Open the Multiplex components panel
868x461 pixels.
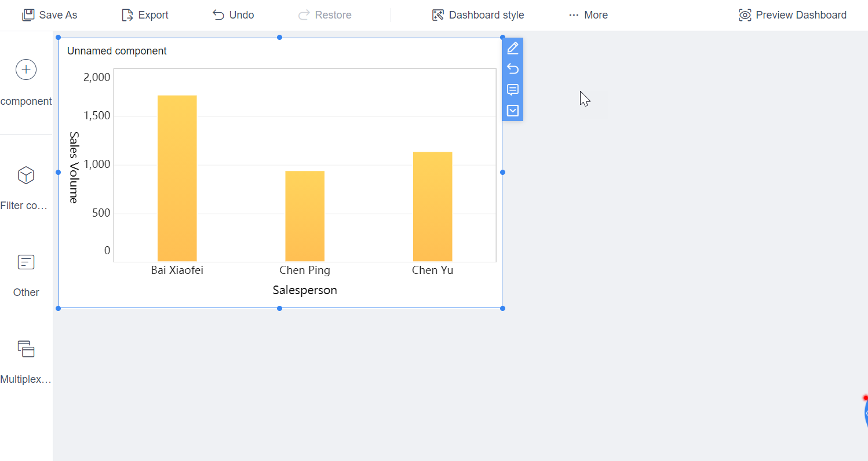click(26, 363)
